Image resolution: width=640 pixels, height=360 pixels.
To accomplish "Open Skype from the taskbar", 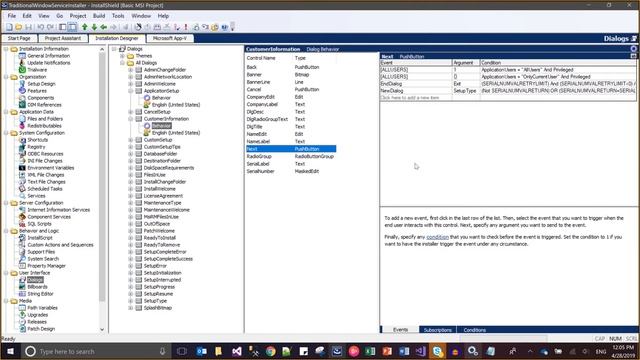I will tap(438, 351).
